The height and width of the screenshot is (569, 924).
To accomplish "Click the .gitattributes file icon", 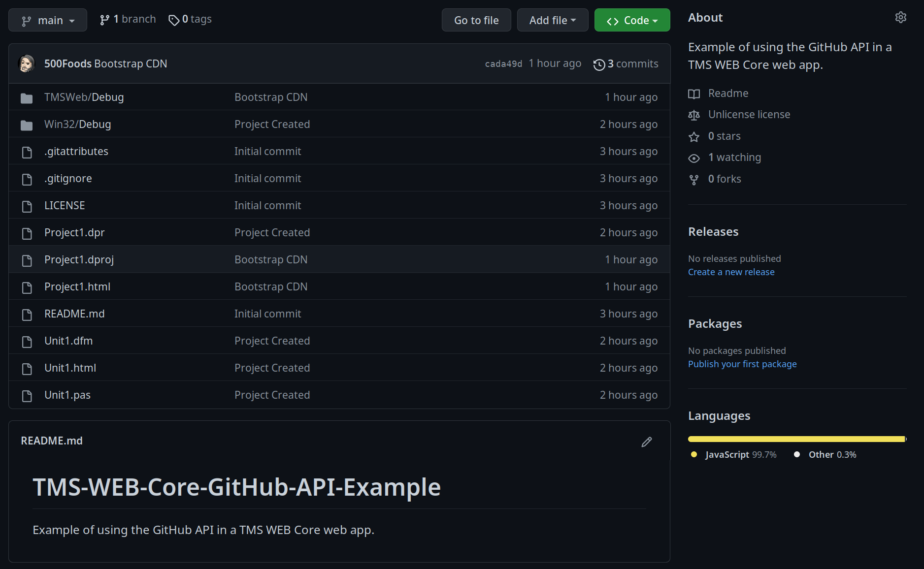I will [x=27, y=152].
